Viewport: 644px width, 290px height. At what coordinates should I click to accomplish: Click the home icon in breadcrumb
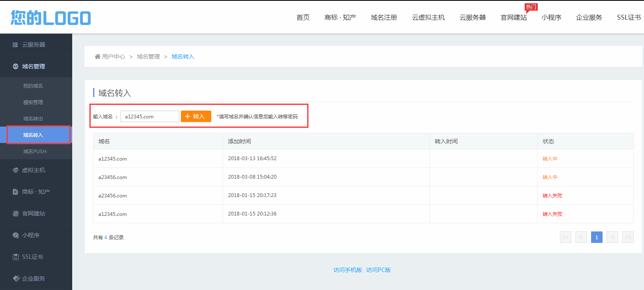click(x=98, y=57)
